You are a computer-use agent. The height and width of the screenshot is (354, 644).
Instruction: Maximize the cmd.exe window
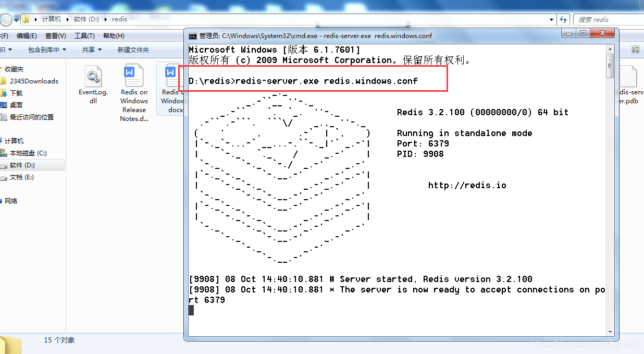click(583, 33)
